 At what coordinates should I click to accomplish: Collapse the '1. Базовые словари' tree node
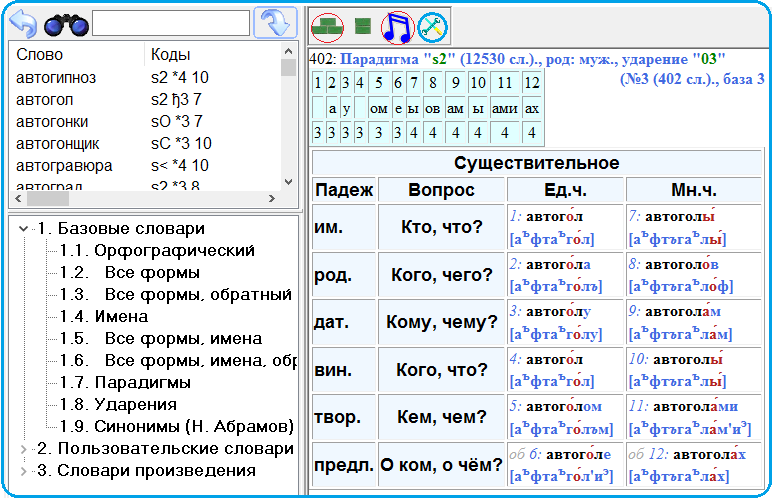pos(23,229)
